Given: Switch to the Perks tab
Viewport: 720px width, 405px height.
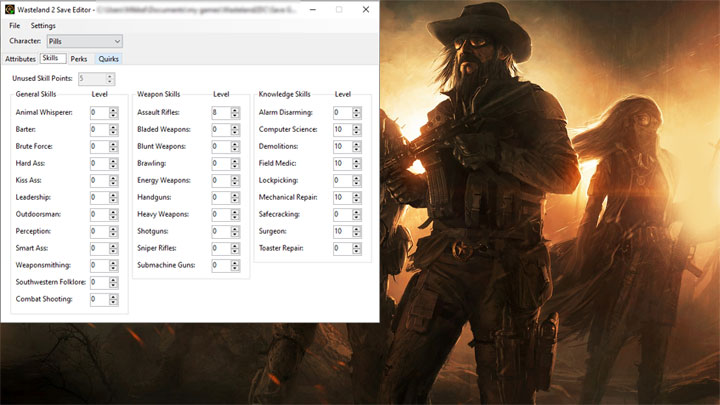Looking at the screenshot, I should [x=79, y=59].
